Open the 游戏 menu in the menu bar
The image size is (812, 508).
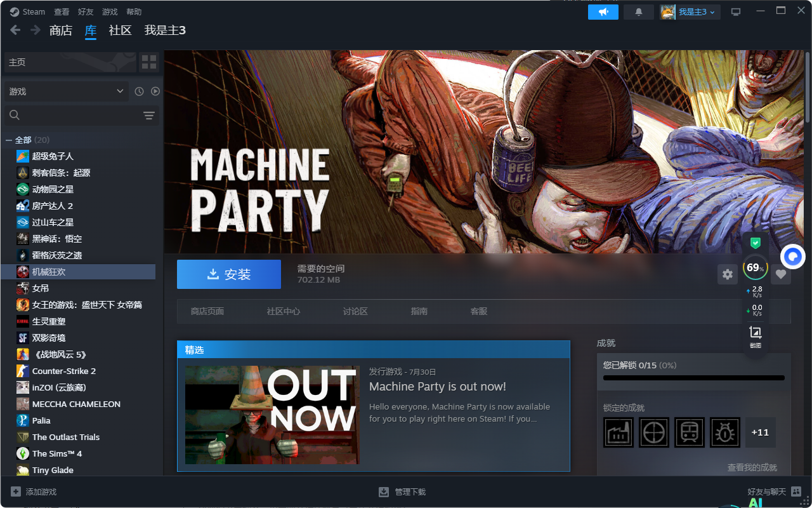click(x=110, y=12)
